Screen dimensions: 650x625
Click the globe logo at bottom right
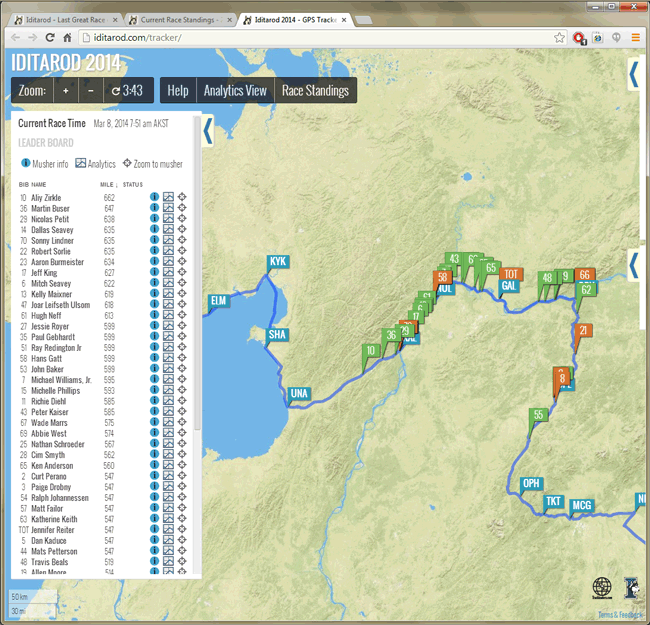[x=602, y=588]
